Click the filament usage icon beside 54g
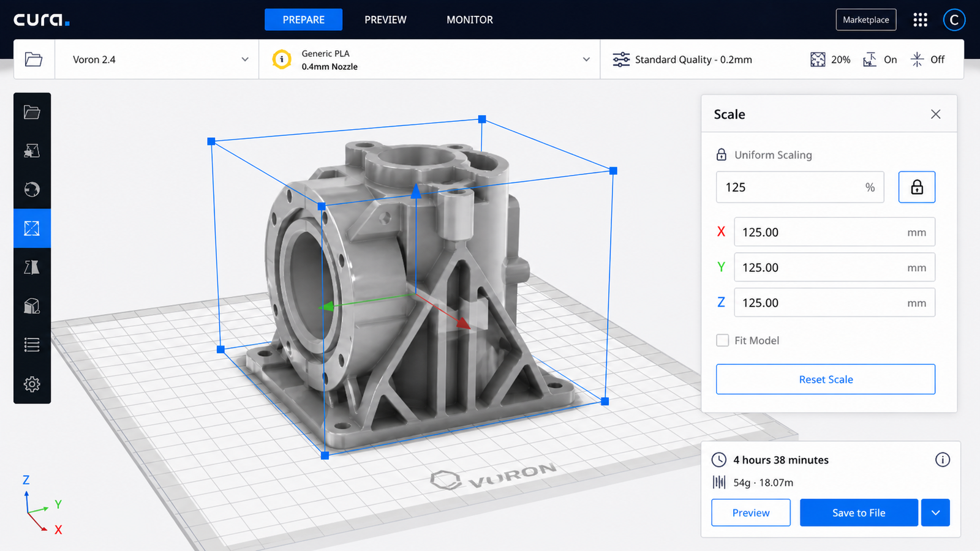980x551 pixels. click(x=719, y=482)
